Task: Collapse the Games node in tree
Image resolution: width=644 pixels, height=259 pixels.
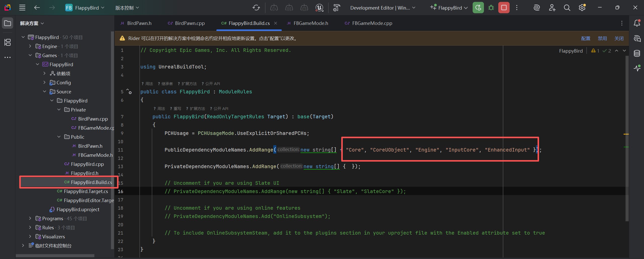Action: pyautogui.click(x=30, y=55)
